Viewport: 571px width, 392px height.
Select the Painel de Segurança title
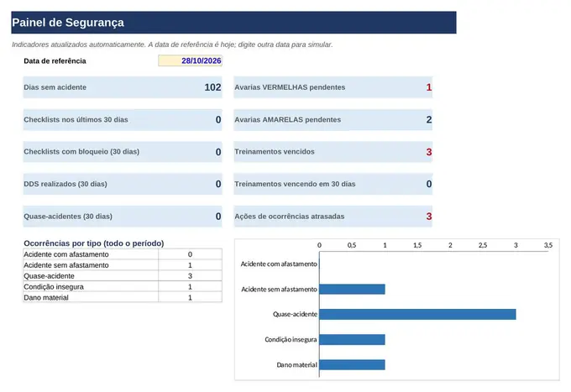coord(68,23)
